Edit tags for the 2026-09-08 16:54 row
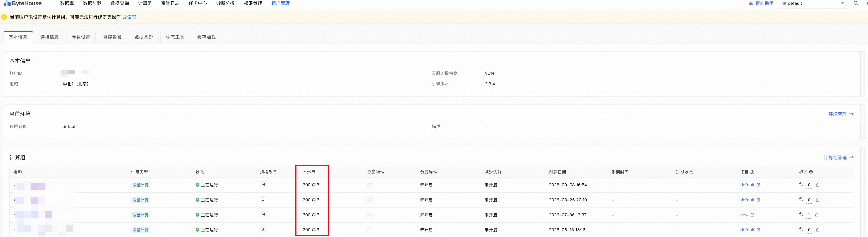Screen dimensions: 868x237 pyautogui.click(x=817, y=185)
